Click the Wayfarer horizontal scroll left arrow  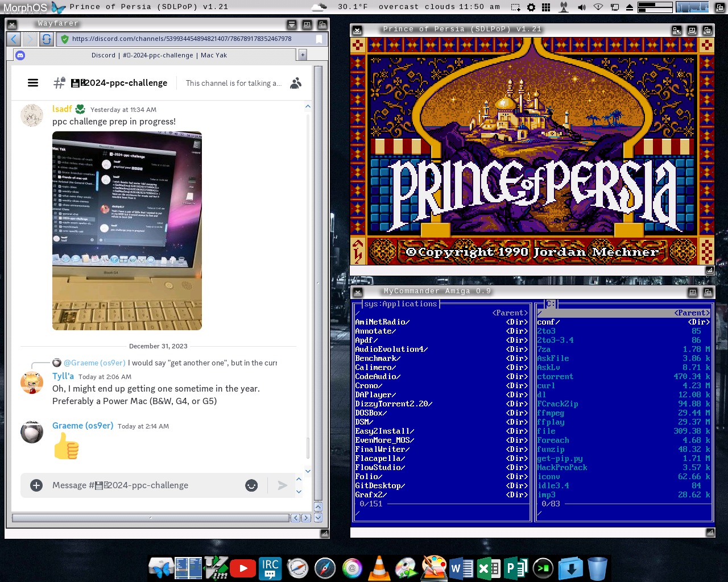pyautogui.click(x=295, y=518)
